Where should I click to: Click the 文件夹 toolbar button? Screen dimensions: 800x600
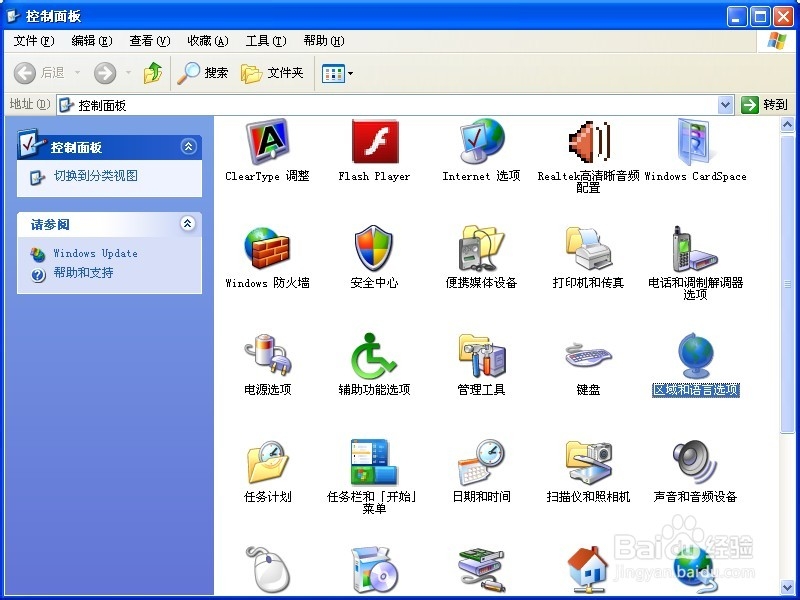(272, 73)
